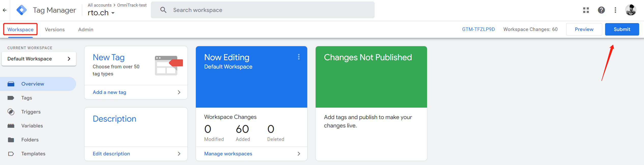This screenshot has width=644, height=165.
Task: Select Overview in the sidebar
Action: click(x=38, y=84)
